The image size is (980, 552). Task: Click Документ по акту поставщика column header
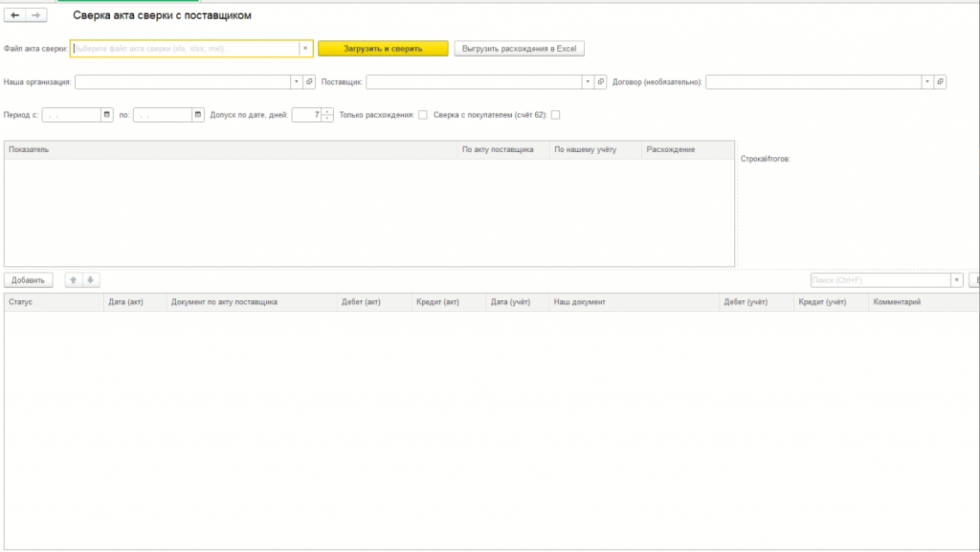click(x=252, y=302)
